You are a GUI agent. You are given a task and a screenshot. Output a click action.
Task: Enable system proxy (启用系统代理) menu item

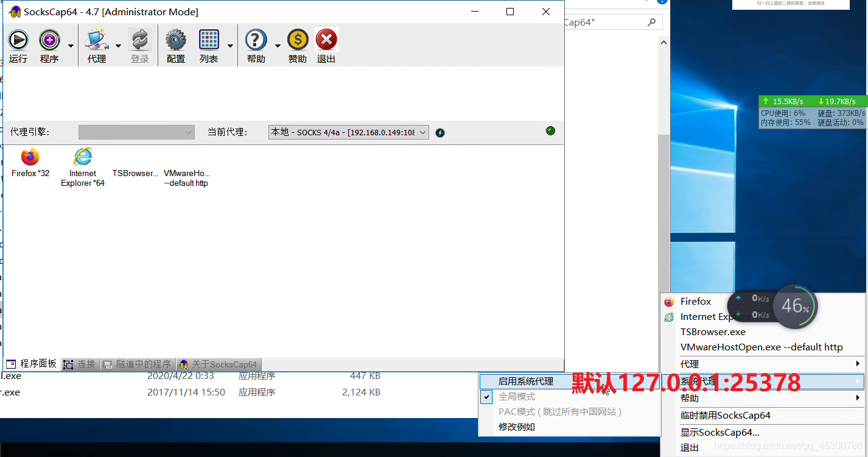tap(526, 381)
